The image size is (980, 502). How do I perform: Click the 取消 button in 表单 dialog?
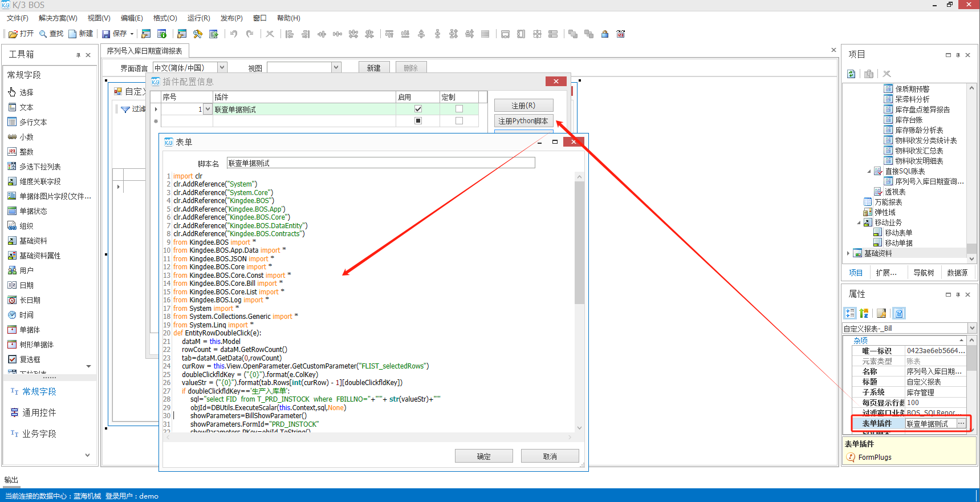[550, 456]
